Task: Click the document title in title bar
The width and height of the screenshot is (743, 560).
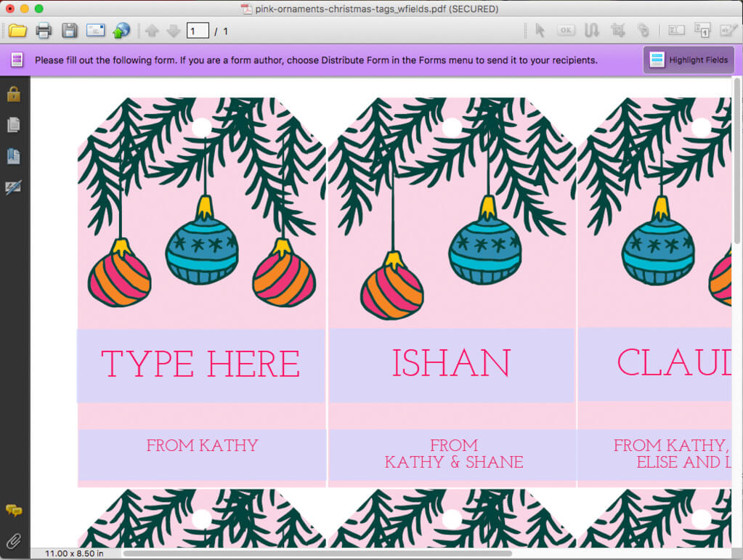Action: pos(377,9)
